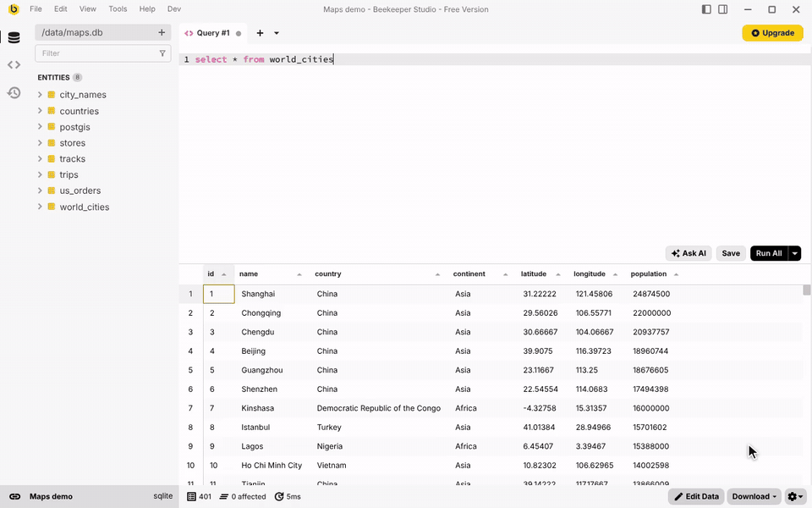Save the current query

click(731, 253)
